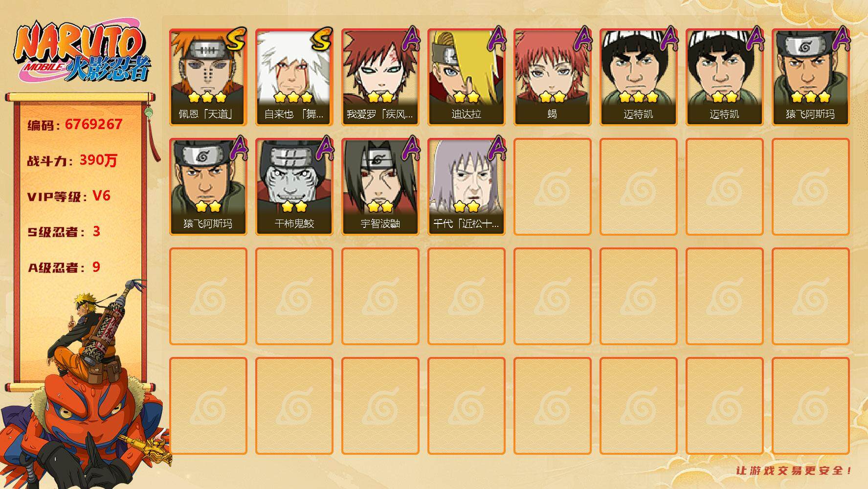The image size is (868, 489).
Task: Select the 宇智波鼬 ninja card
Action: pos(380,187)
